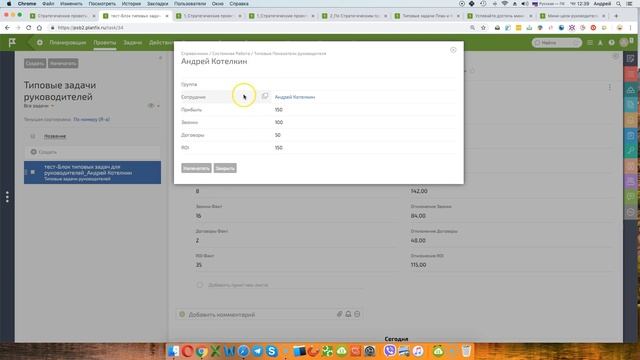Toggle the checkbox beside Название header

pyautogui.click(x=33, y=136)
